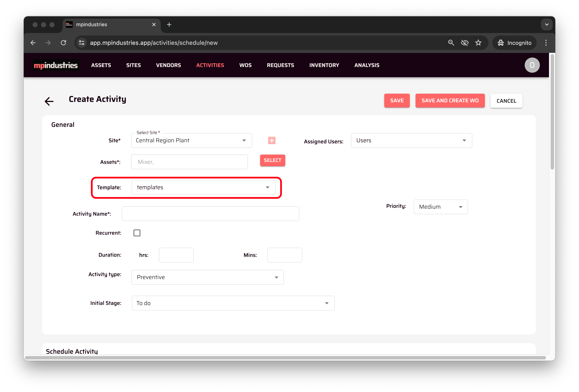Open the WOS navigation item
The height and width of the screenshot is (392, 579).
point(245,65)
